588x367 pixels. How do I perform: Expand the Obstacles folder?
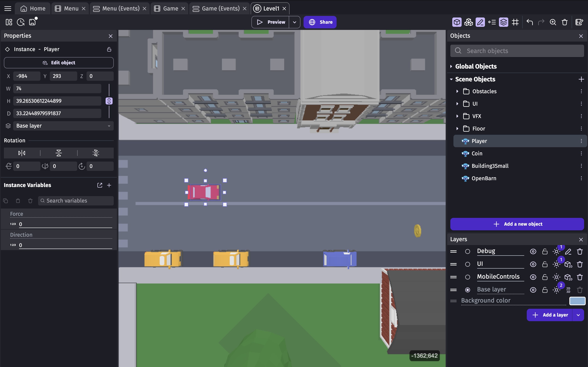(x=457, y=91)
